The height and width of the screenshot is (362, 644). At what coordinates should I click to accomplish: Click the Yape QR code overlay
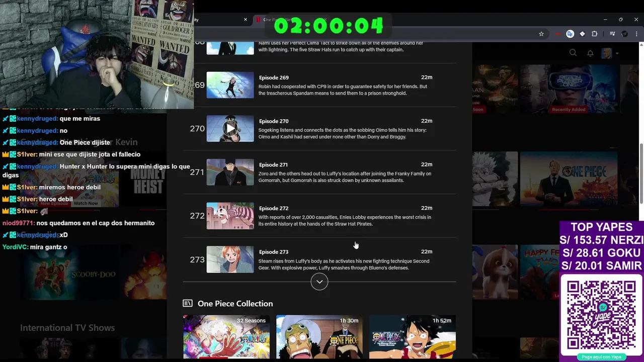coord(601,316)
